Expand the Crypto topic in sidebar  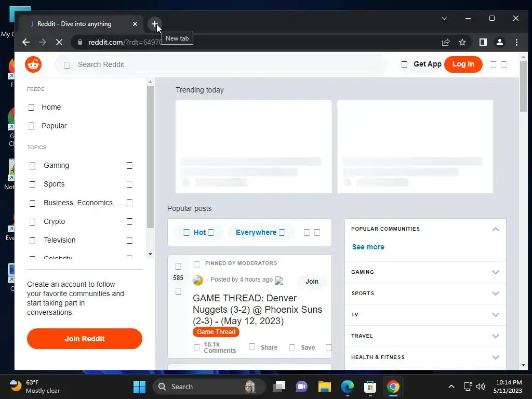129,221
